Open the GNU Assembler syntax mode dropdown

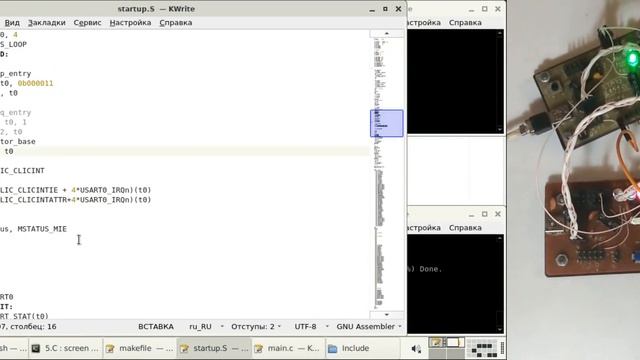(369, 327)
